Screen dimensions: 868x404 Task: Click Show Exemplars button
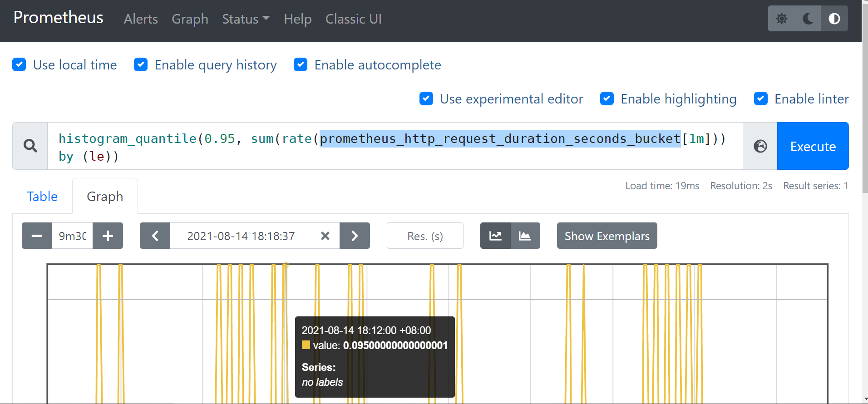607,236
